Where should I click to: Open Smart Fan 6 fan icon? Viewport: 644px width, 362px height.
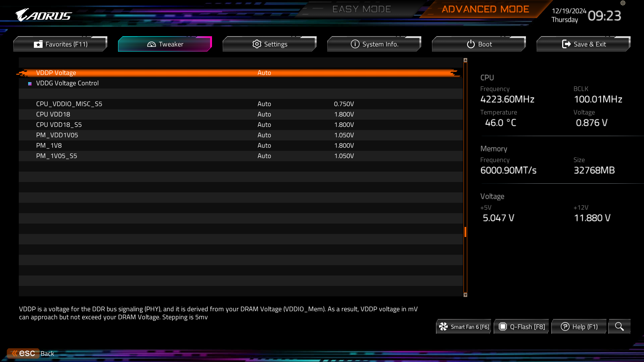coord(443,326)
